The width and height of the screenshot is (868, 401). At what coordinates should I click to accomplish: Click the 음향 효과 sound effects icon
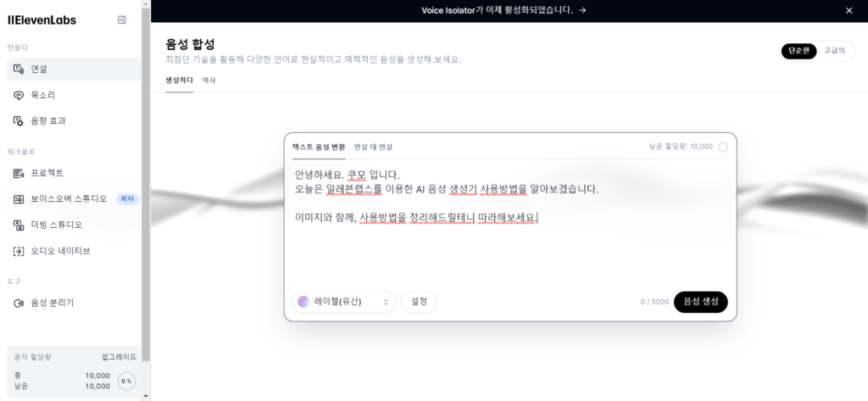click(19, 120)
